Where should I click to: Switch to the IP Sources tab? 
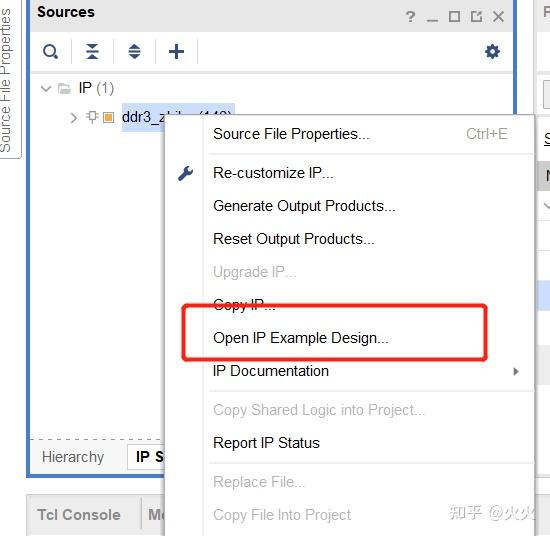point(146,457)
